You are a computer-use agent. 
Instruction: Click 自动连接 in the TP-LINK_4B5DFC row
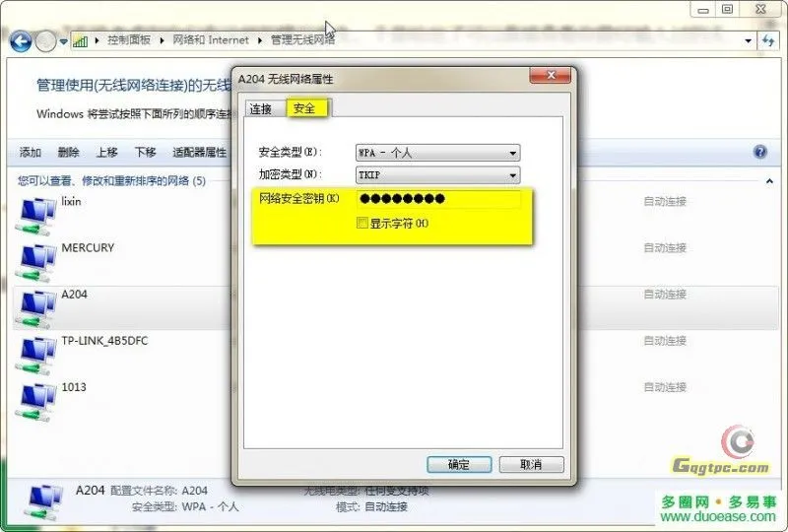click(x=665, y=341)
